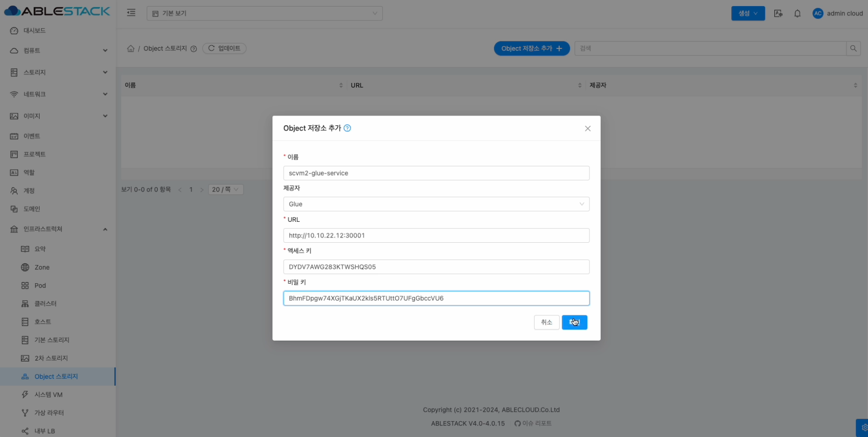Open 내부 LB in the sidebar
This screenshot has height=437, width=868.
58,430
